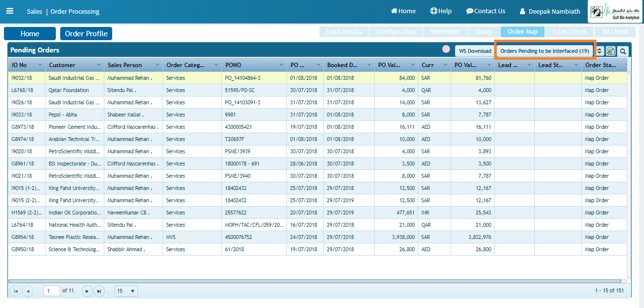Click PONO cell 51595/PD-SC

point(254,90)
